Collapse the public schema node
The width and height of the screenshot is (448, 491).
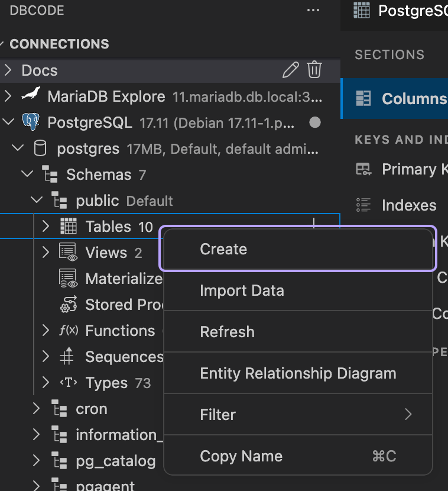(37, 199)
